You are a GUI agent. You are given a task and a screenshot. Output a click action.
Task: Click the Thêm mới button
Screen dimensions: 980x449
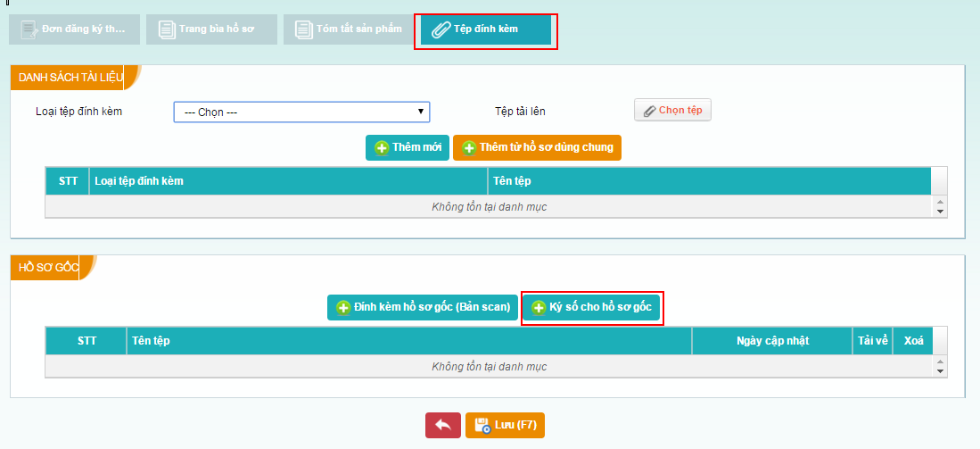click(x=408, y=147)
